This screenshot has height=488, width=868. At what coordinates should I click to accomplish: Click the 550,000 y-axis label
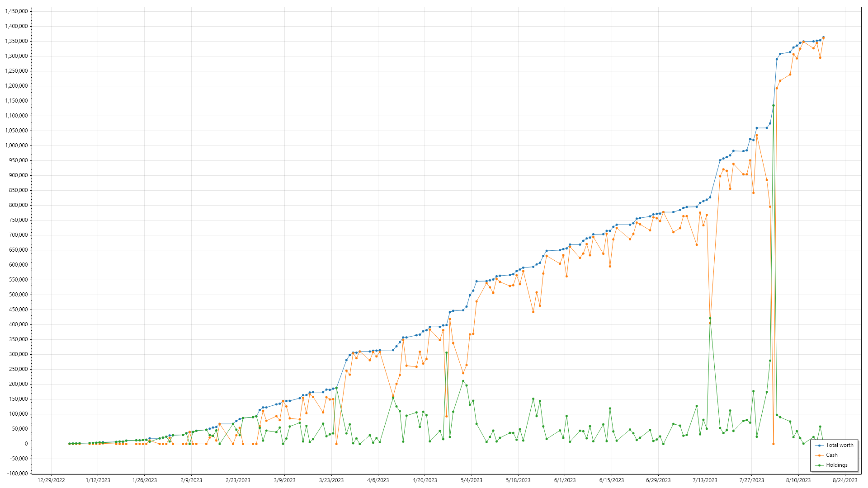(19, 280)
